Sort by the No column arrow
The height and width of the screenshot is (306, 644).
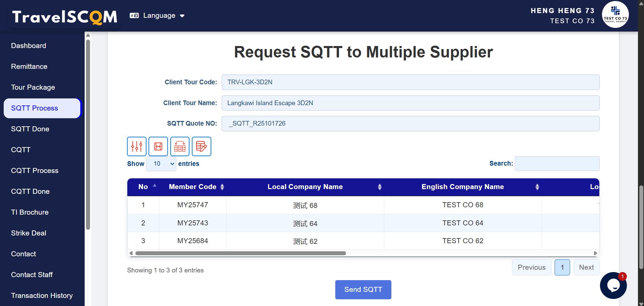pos(155,186)
